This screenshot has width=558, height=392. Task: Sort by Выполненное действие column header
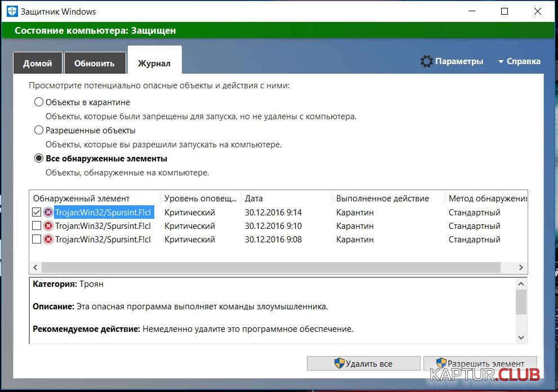tap(389, 199)
